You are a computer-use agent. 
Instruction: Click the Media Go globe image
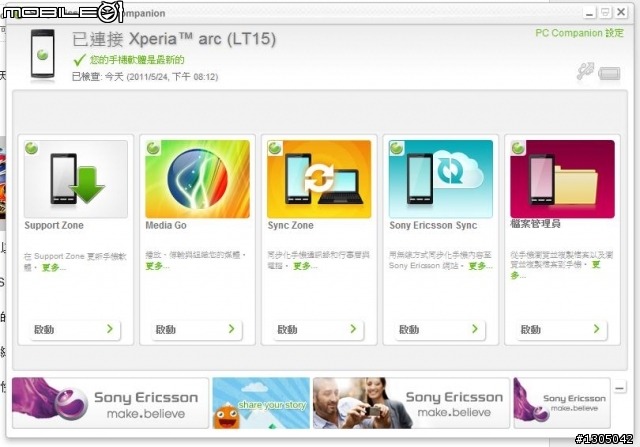tap(198, 179)
